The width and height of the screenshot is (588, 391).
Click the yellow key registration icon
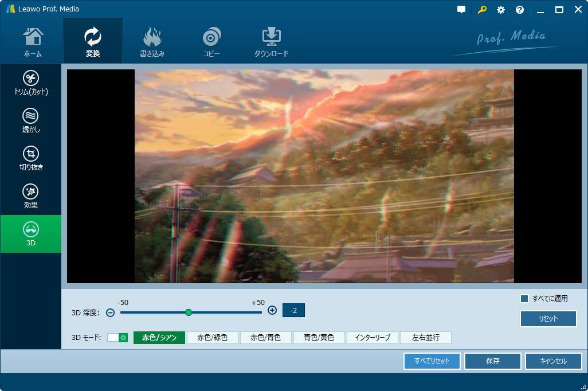click(482, 10)
